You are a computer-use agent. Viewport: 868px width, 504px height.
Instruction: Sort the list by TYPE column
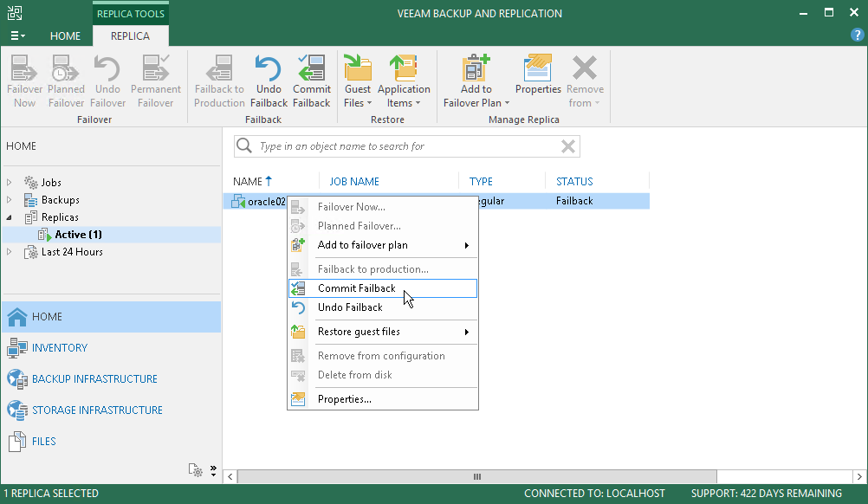click(x=481, y=182)
